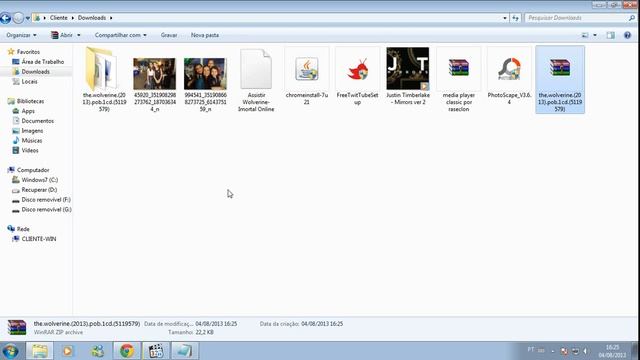Open the address bar history dropdown
The height and width of the screenshot is (360, 640).
click(x=505, y=18)
